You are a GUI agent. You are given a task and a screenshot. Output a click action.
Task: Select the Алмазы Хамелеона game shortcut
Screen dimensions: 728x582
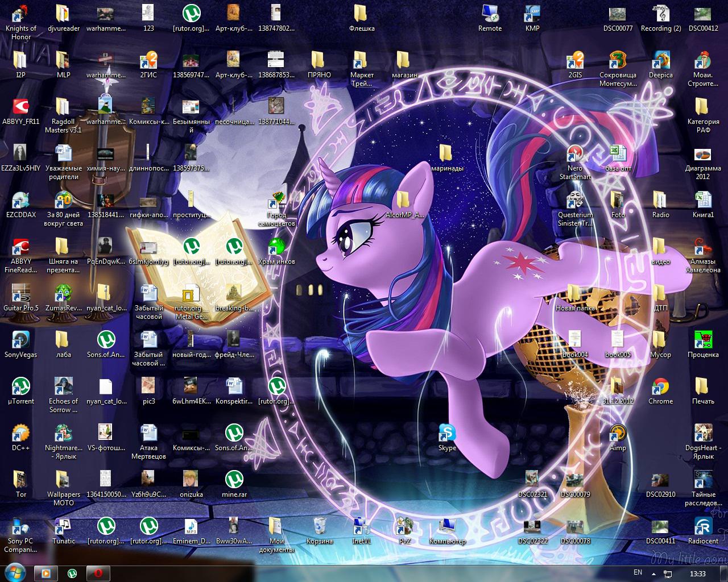pos(703,255)
